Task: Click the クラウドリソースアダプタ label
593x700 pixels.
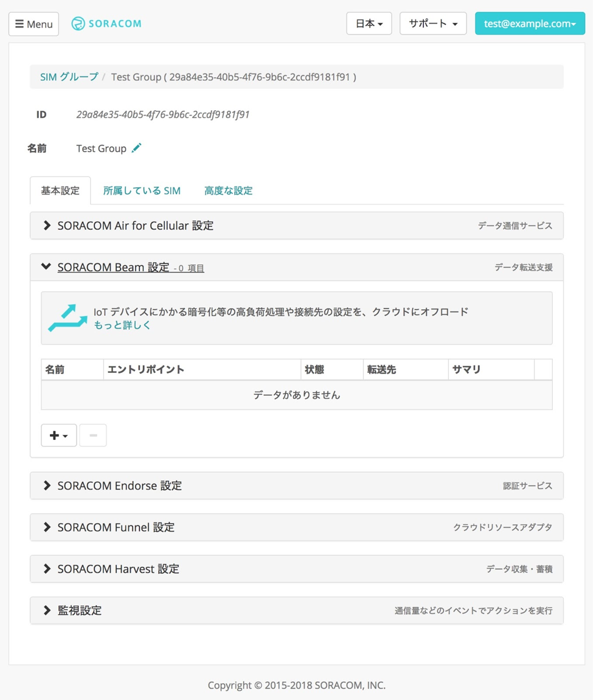Action: click(x=503, y=527)
